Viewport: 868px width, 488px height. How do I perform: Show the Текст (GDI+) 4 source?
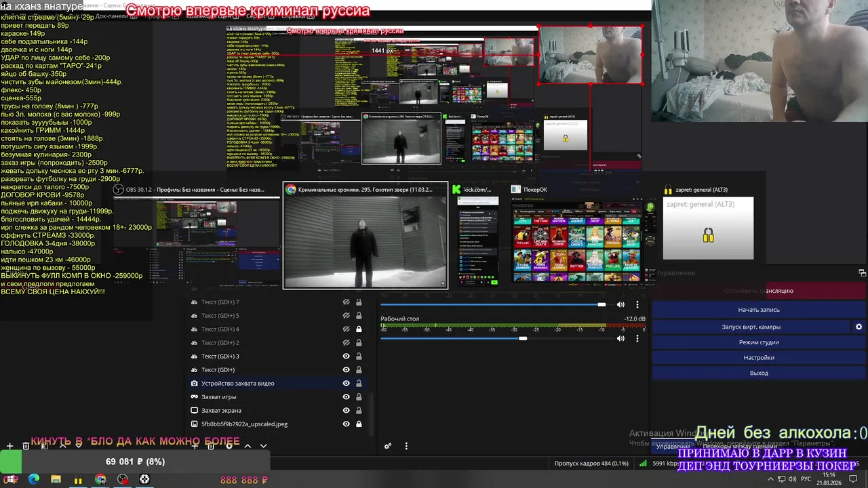pyautogui.click(x=347, y=329)
